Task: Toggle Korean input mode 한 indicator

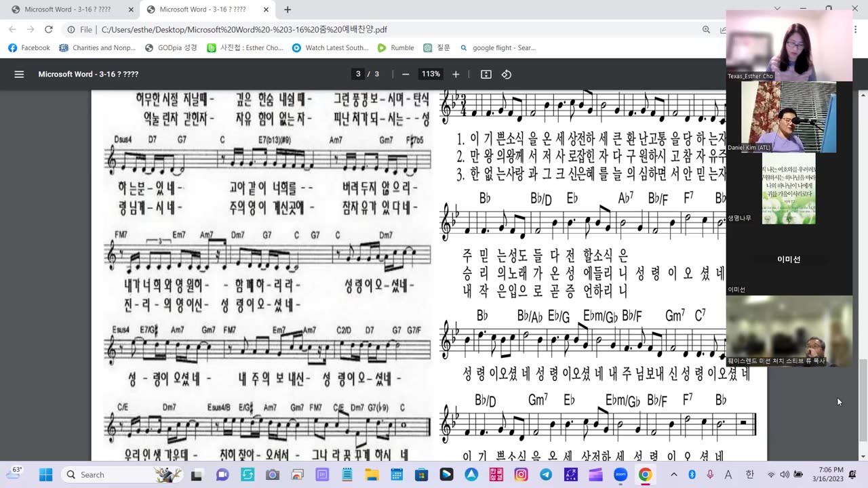Action: 749,474
